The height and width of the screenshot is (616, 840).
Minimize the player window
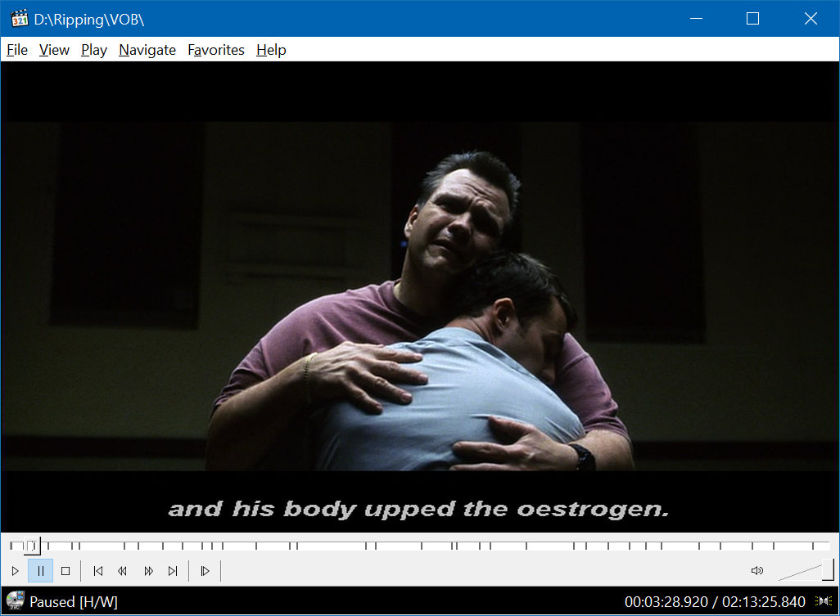click(x=697, y=19)
